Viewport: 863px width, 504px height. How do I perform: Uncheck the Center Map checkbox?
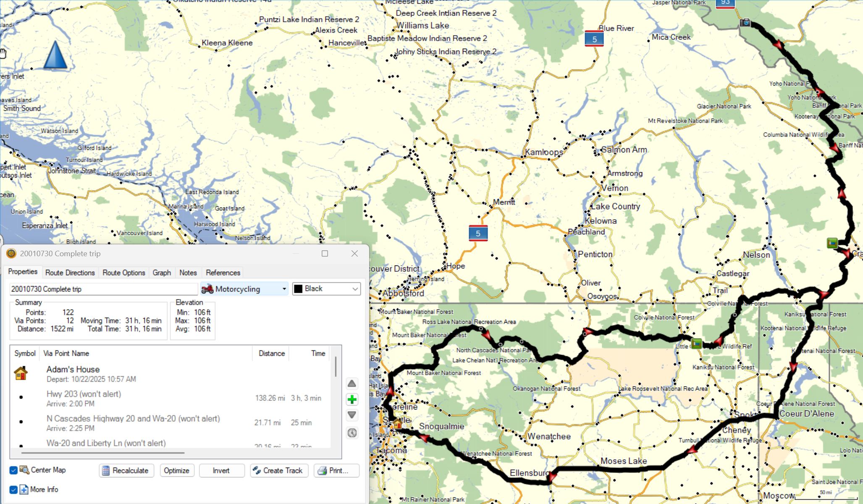point(13,470)
